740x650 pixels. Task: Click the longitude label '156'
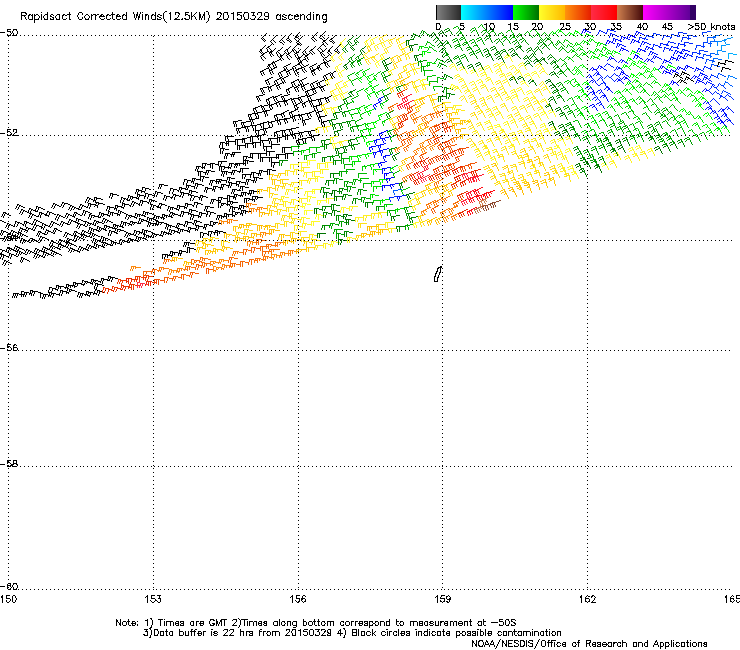pos(298,599)
